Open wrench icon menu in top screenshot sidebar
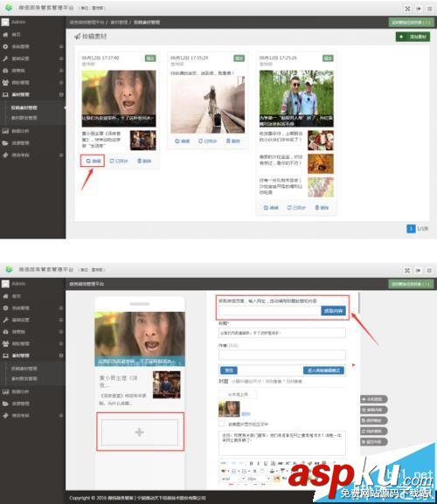Screen dimensions: 437x504 point(5,59)
